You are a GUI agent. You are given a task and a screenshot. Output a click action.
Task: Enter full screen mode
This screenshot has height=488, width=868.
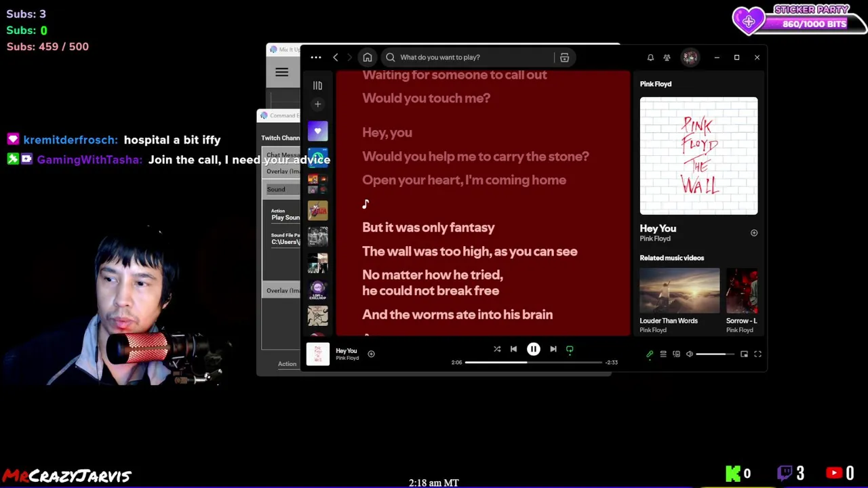tap(757, 354)
